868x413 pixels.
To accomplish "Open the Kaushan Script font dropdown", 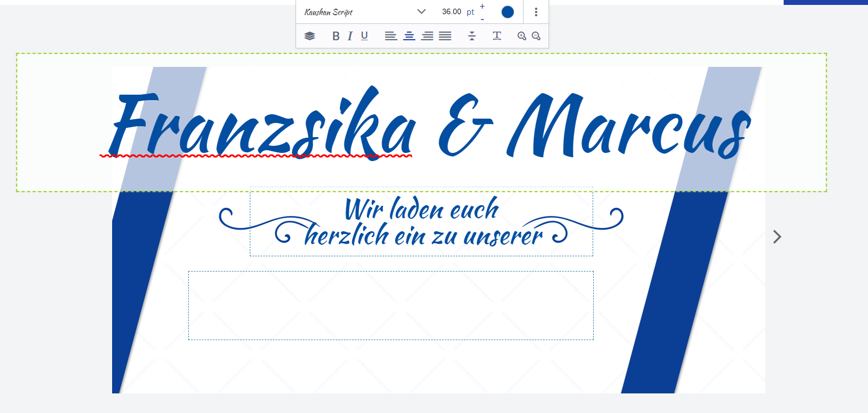I will pyautogui.click(x=365, y=11).
